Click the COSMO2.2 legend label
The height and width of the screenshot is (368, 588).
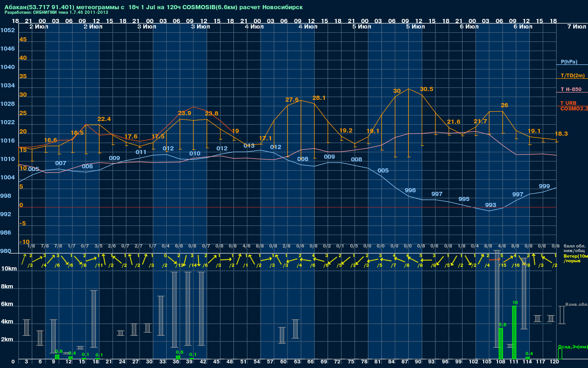pyautogui.click(x=574, y=109)
